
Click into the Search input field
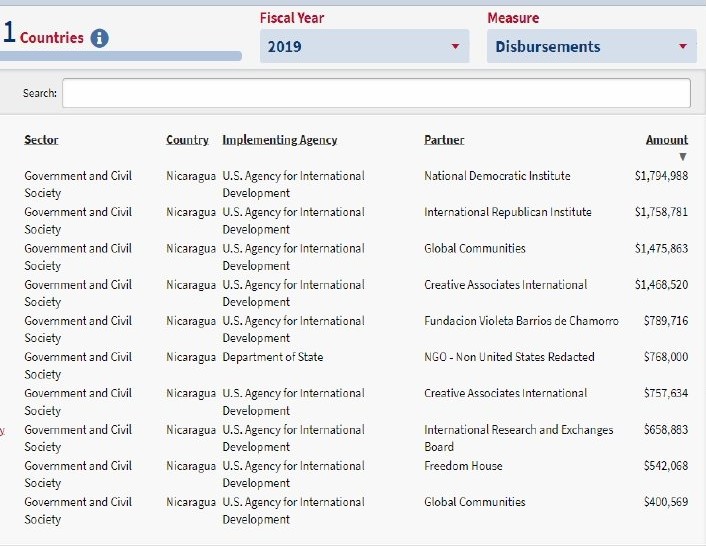(376, 93)
